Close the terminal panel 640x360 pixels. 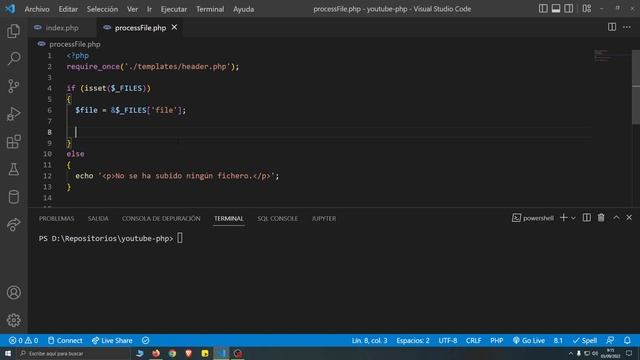coord(629,218)
